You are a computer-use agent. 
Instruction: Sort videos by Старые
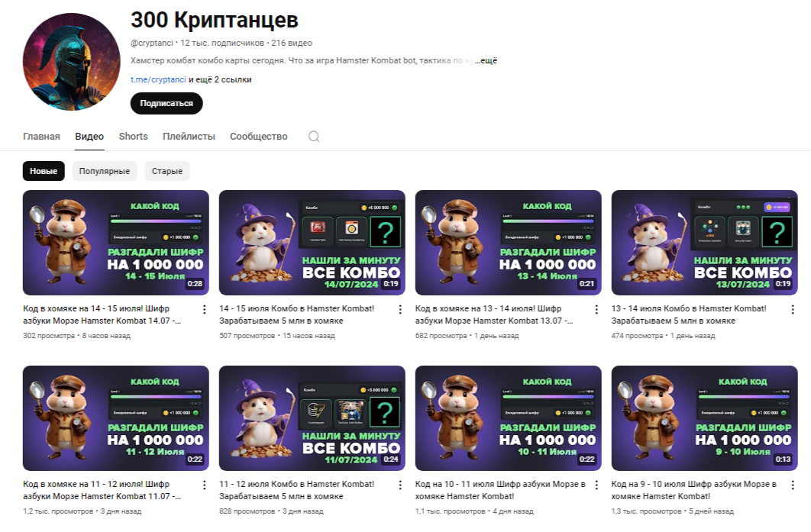pyautogui.click(x=167, y=171)
